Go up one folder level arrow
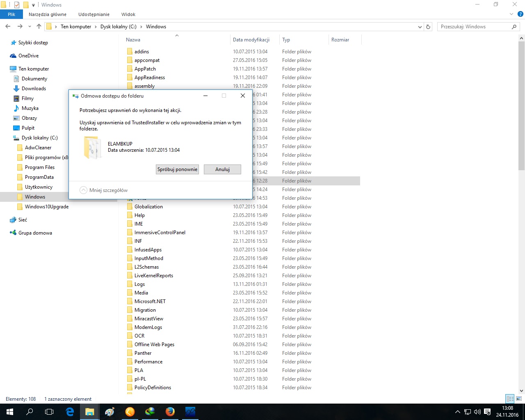Viewport: 525px width, 420px height. click(x=39, y=27)
